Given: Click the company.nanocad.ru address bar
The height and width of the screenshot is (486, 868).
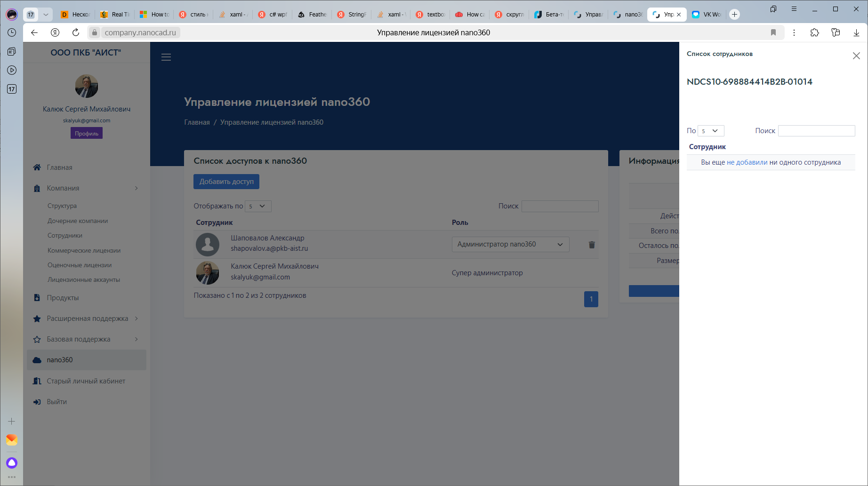Looking at the screenshot, I should pos(140,32).
